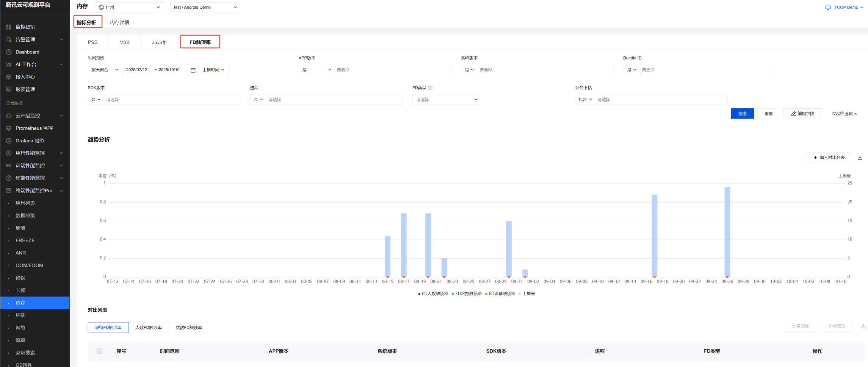
Task: Click the 批量删除 button
Action: 801,326
